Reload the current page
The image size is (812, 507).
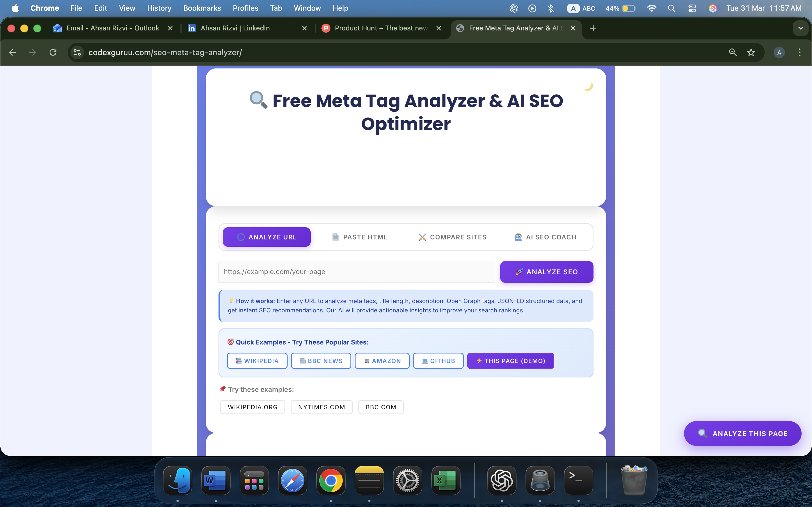53,52
